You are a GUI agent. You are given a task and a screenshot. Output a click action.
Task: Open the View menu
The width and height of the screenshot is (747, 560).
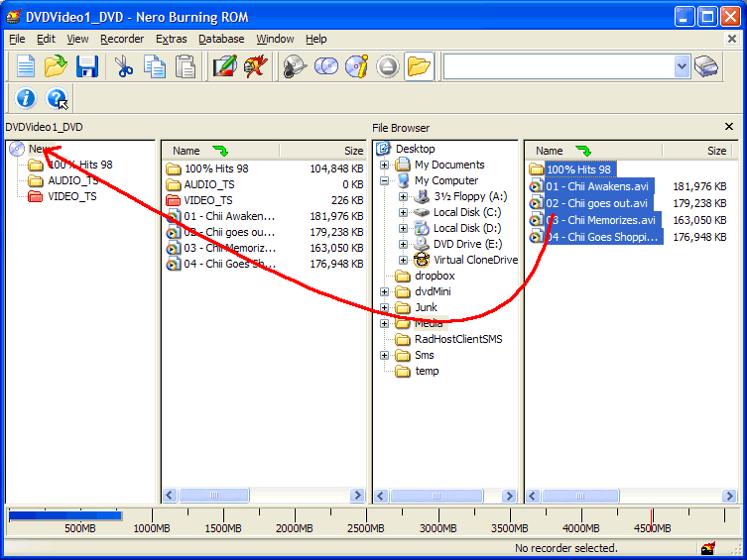[77, 39]
